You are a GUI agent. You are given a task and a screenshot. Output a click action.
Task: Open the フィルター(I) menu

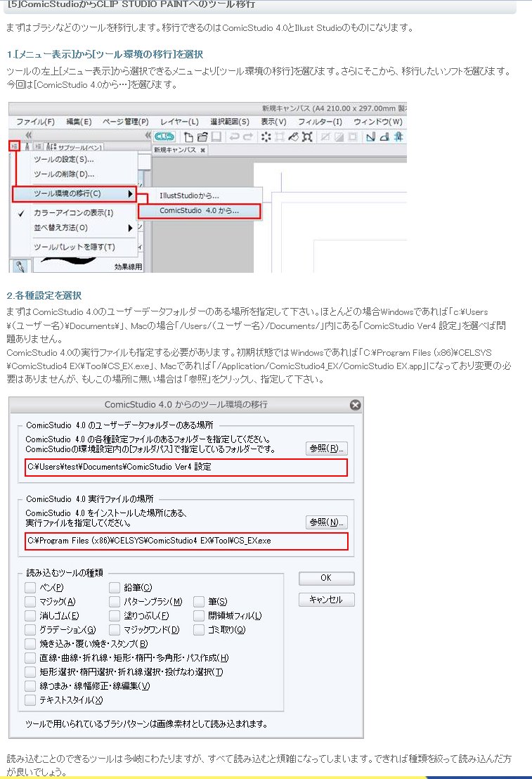point(320,122)
